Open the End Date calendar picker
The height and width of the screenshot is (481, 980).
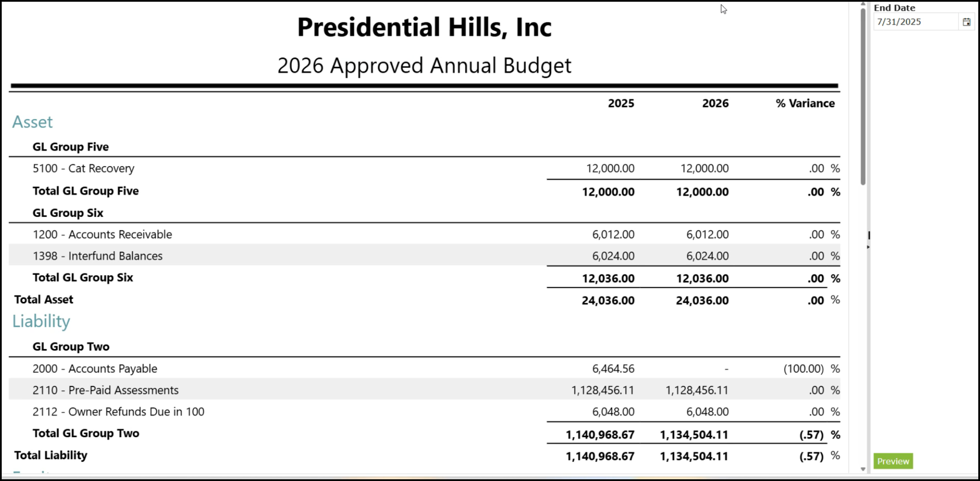tap(966, 22)
